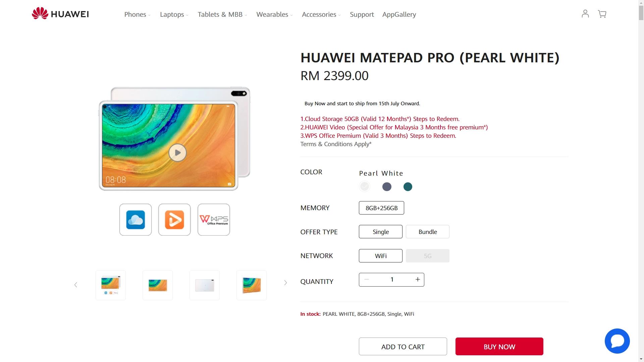Pick the dark teal green color swatch

[x=408, y=187]
